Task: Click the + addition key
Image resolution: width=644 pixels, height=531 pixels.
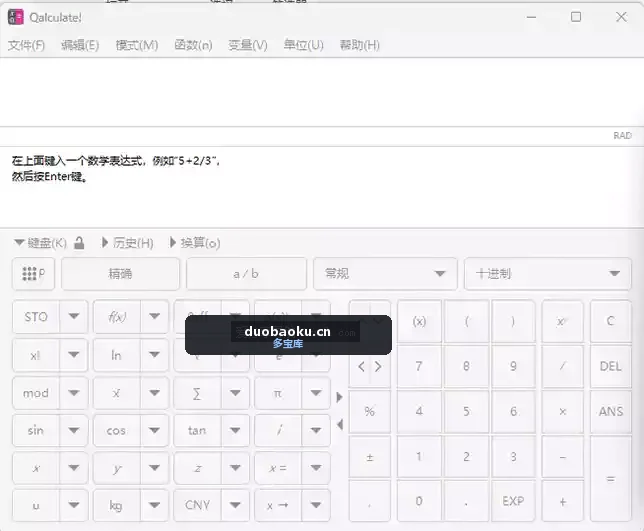Action: coord(562,501)
